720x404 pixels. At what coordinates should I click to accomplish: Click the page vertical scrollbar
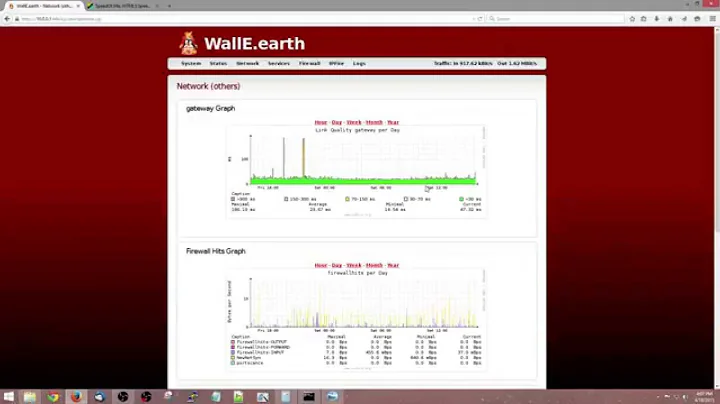click(717, 207)
